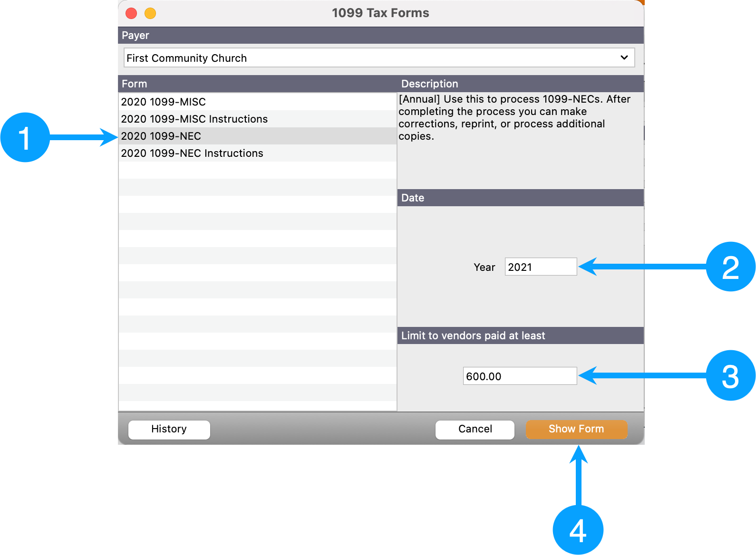Click the Date section header
This screenshot has width=756, height=555.
point(413,198)
